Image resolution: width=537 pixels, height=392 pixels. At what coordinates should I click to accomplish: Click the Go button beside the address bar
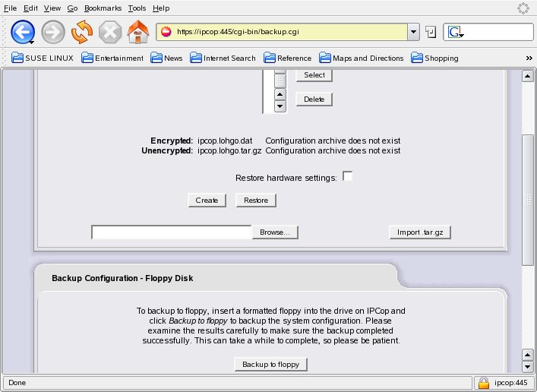point(431,32)
